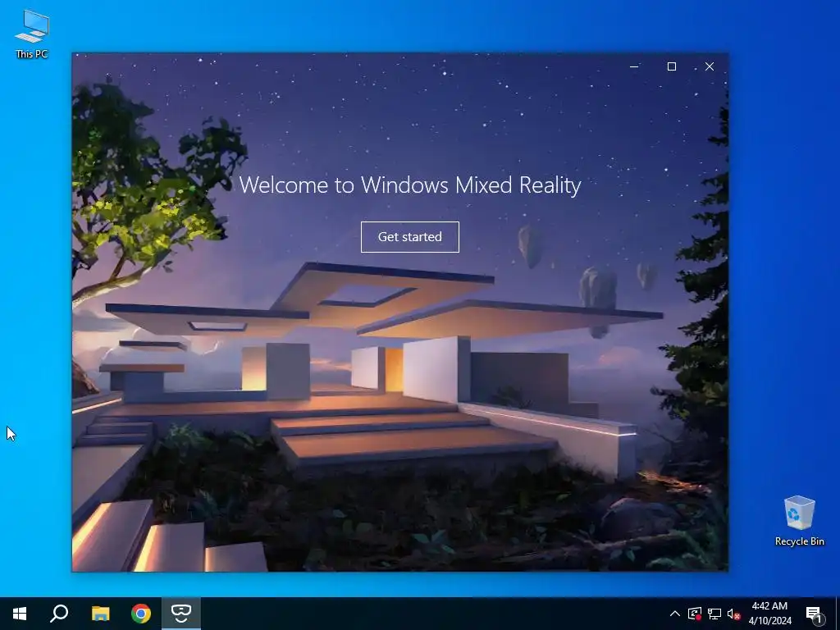Open Google Chrome from taskbar
The height and width of the screenshot is (630, 840).
[141, 614]
